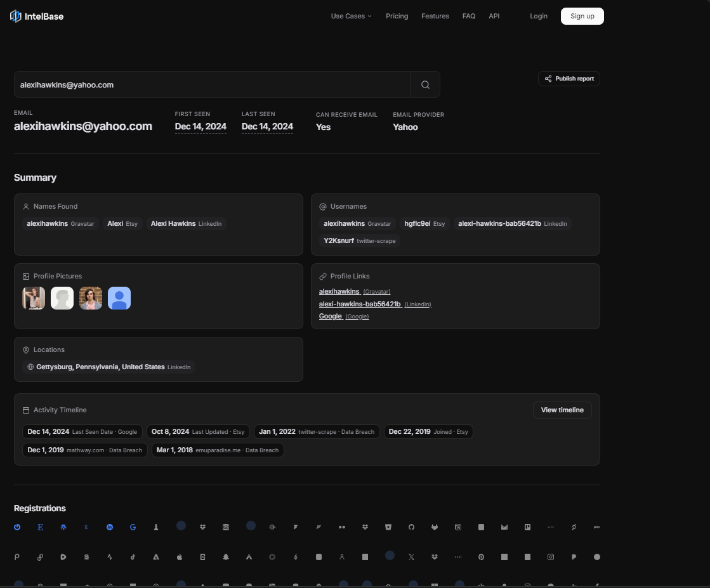
Task: Click the email search input field
Action: 213,84
